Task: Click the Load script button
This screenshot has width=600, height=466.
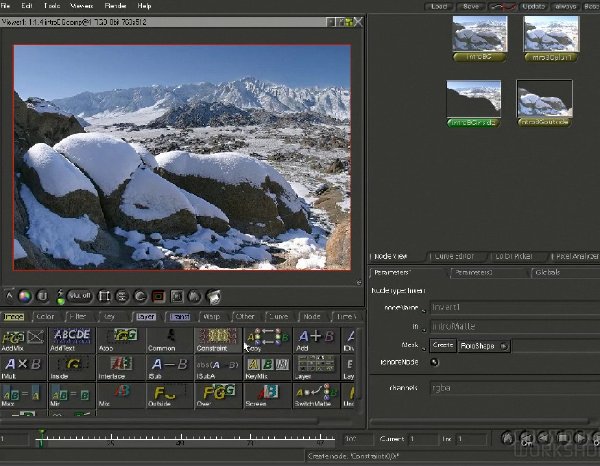Action: pos(439,6)
